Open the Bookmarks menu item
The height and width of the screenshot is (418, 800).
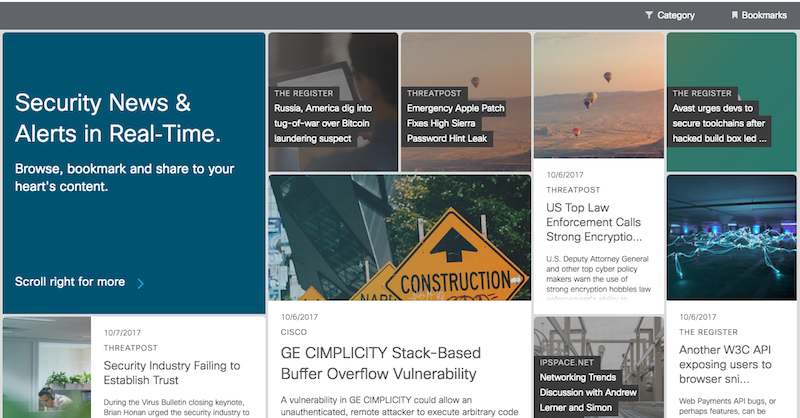coord(764,15)
